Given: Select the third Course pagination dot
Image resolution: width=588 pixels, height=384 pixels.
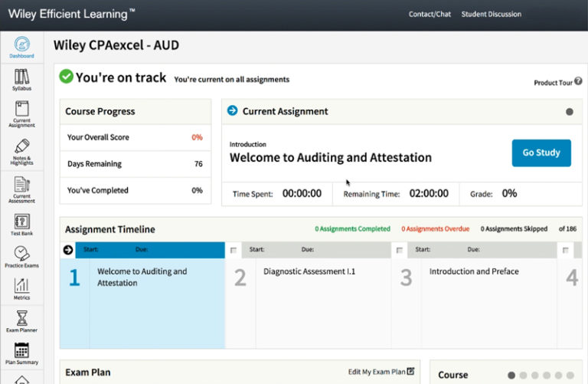Looking at the screenshot, I should tap(534, 375).
